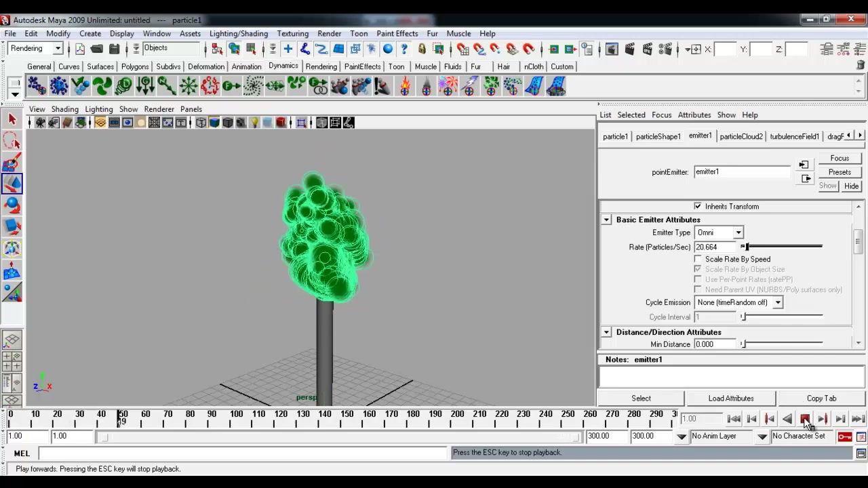Toggle the auto keyframe key button
Image resolution: width=868 pixels, height=488 pixels.
coord(844,436)
